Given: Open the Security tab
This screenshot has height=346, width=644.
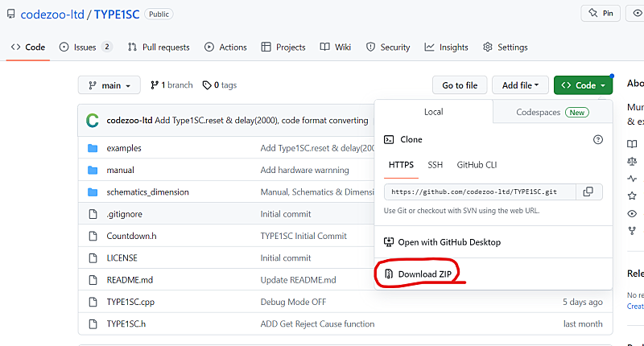Looking at the screenshot, I should 388,47.
